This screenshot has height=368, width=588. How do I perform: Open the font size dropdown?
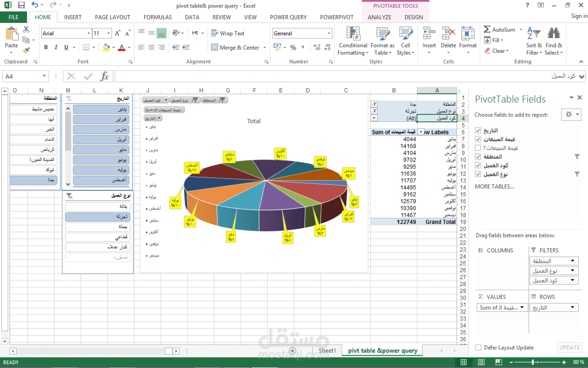pyautogui.click(x=109, y=33)
